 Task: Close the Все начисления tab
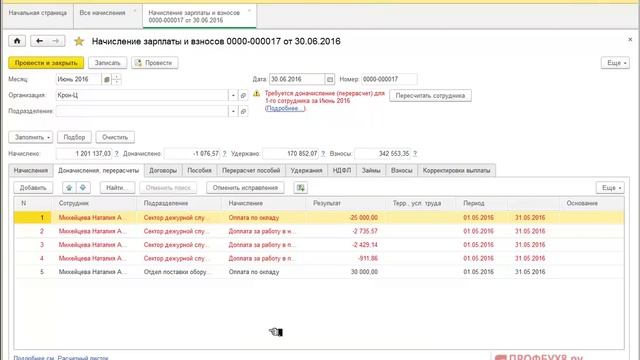coord(135,11)
